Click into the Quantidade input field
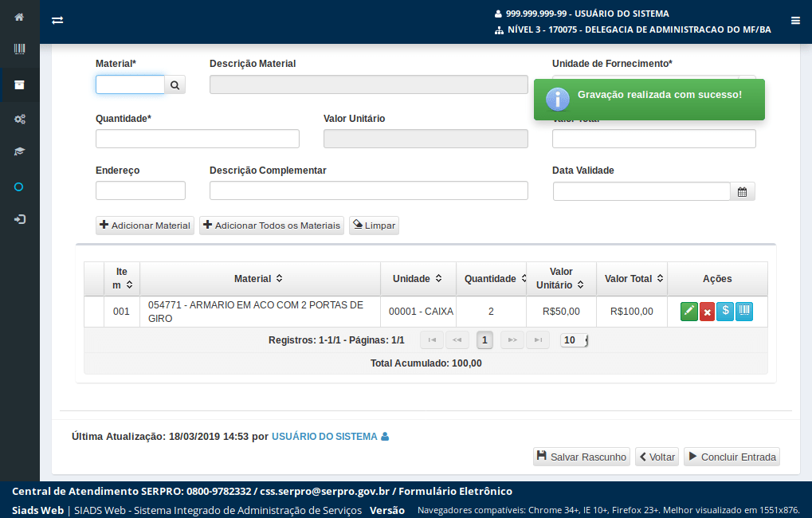Image resolution: width=812 pixels, height=518 pixels. (x=198, y=139)
